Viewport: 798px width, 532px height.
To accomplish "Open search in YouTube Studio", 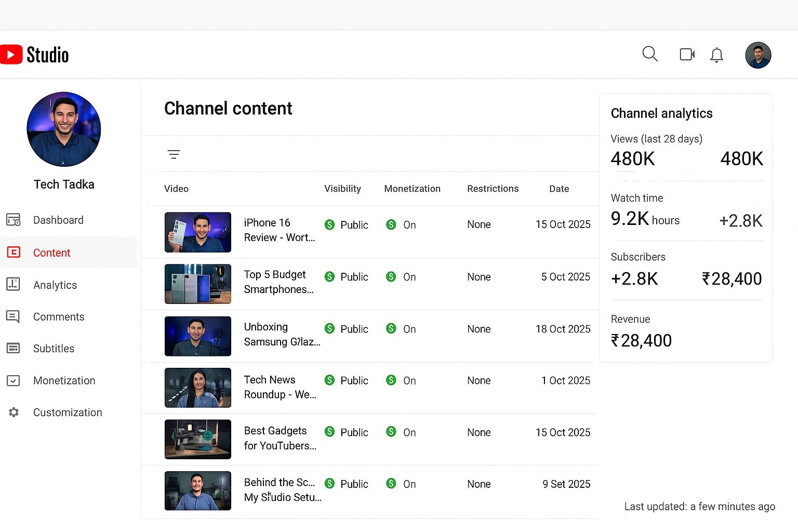I will pos(649,54).
